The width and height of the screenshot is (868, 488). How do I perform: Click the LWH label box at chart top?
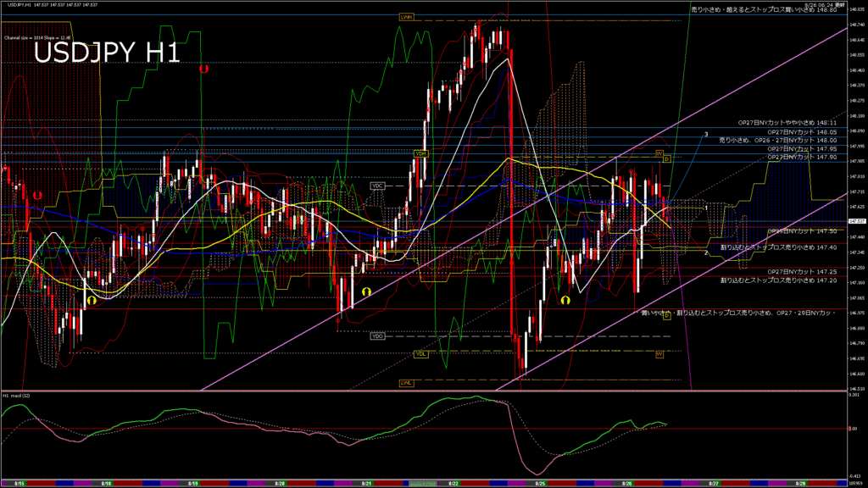406,17
